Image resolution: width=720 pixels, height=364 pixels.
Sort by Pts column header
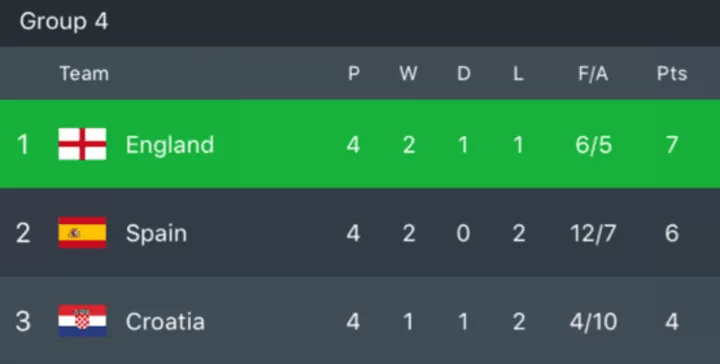(672, 73)
